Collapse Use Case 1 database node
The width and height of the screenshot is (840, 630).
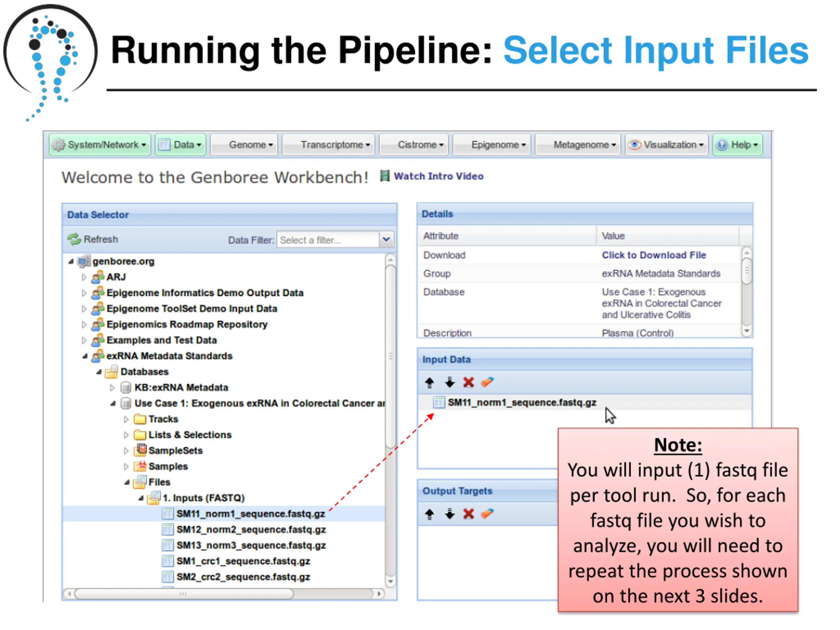pos(113,403)
